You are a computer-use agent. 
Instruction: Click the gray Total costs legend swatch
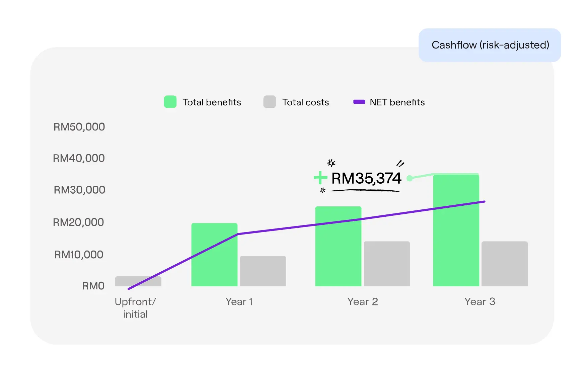[x=270, y=102]
